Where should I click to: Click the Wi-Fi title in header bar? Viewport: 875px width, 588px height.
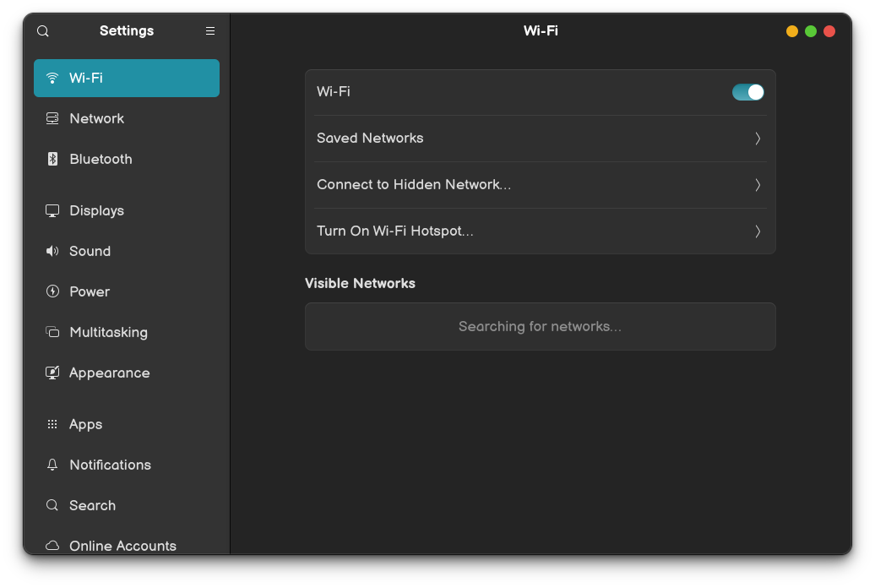[541, 30]
